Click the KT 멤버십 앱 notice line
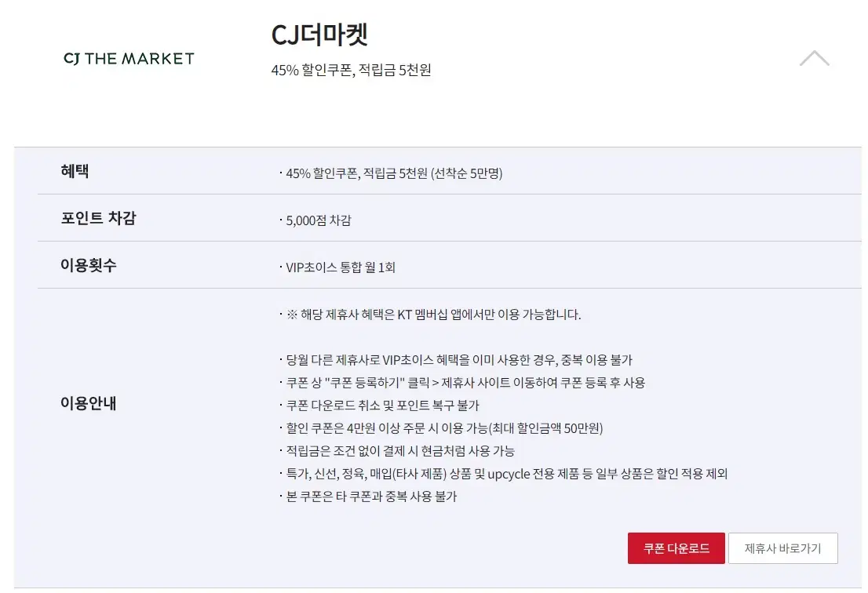The image size is (868, 593). (433, 315)
